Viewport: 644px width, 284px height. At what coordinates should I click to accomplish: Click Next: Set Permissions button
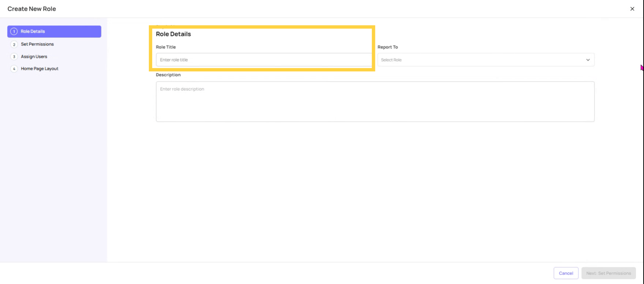click(x=608, y=273)
